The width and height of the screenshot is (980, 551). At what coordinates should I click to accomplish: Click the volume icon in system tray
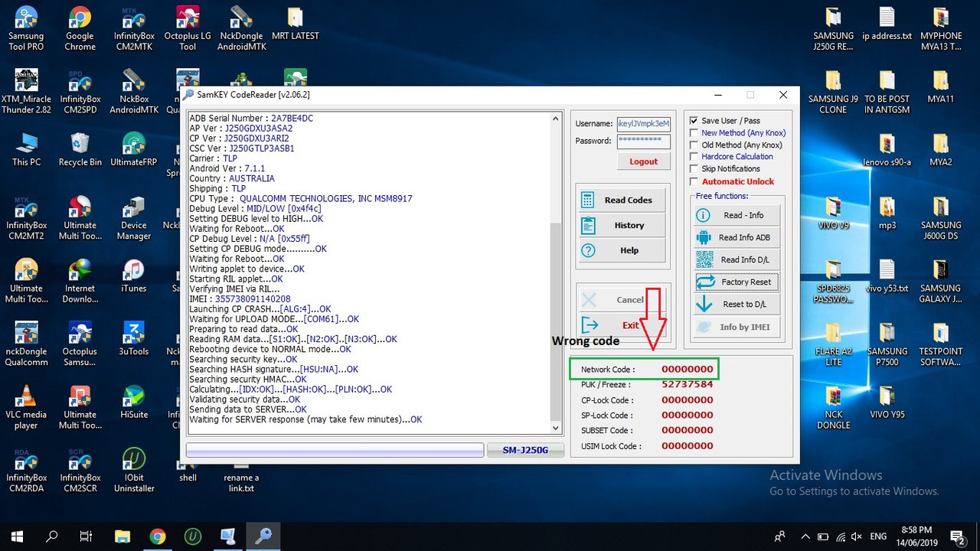[856, 536]
